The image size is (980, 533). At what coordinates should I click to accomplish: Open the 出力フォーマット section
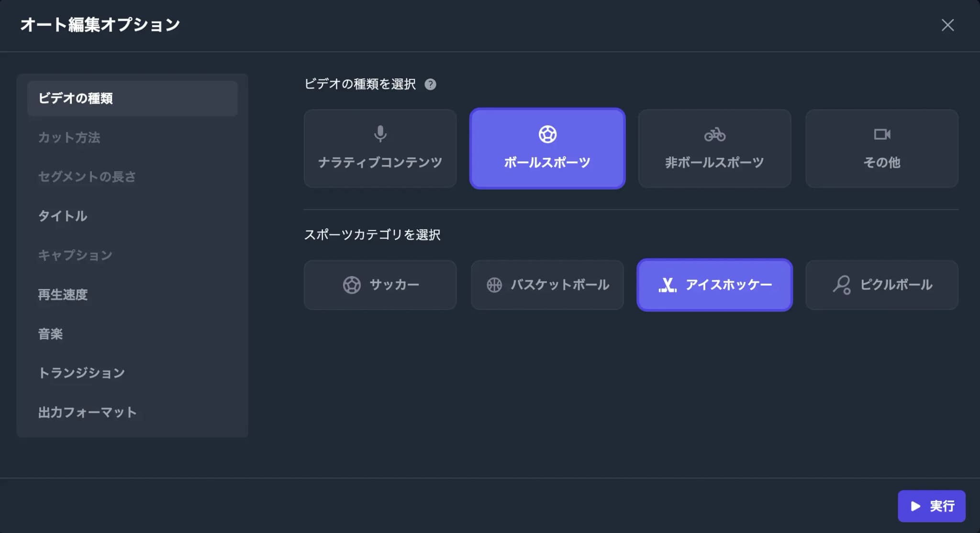click(88, 411)
